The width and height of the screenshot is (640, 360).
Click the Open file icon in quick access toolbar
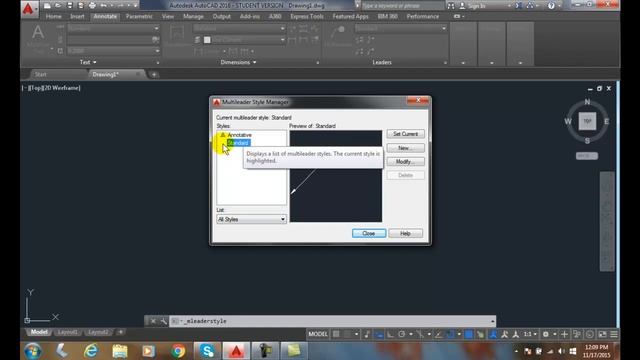(x=58, y=6)
